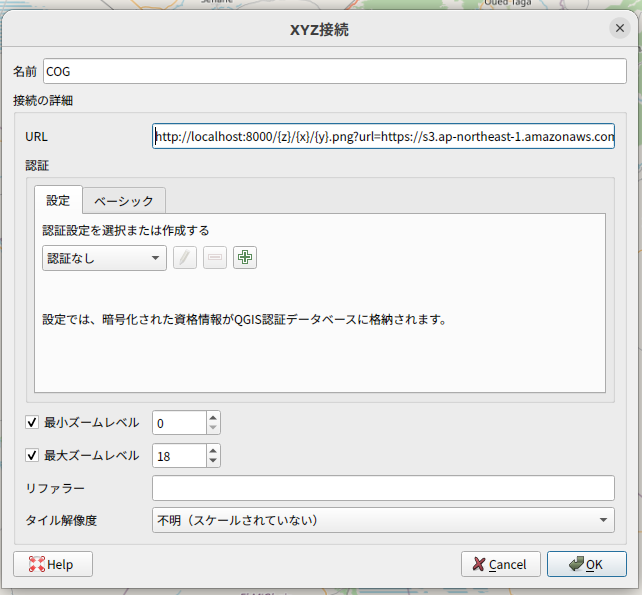The width and height of the screenshot is (642, 595).
Task: Click the Cancel button
Action: click(501, 564)
